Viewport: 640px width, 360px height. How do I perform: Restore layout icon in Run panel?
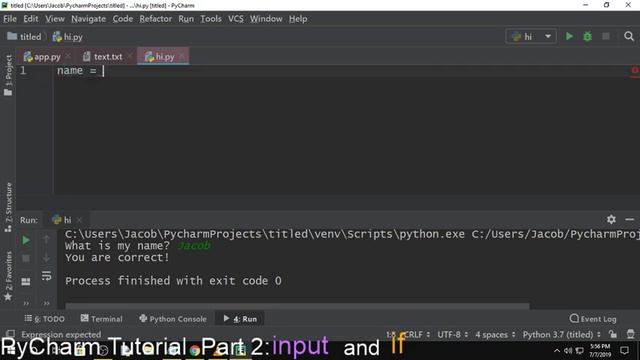(x=26, y=282)
